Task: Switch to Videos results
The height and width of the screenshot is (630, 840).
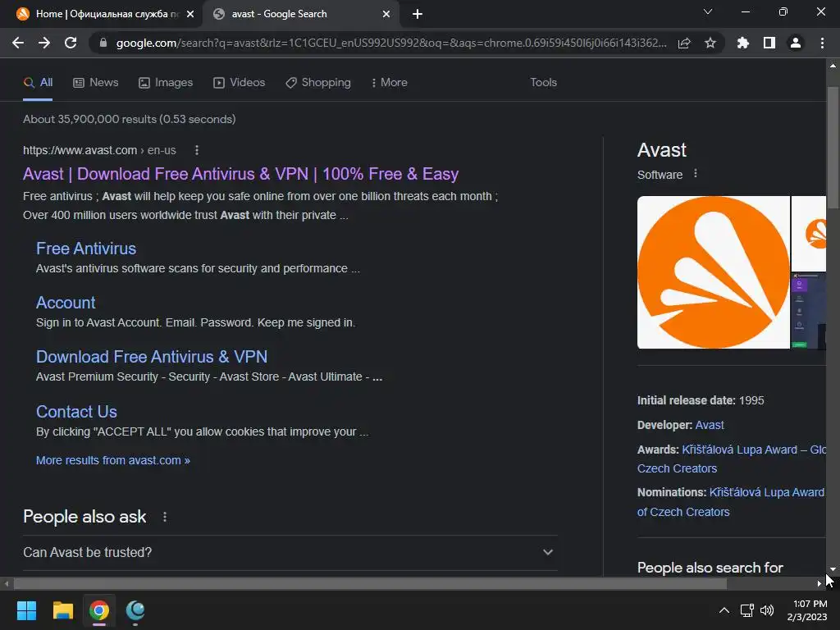Action: coord(239,83)
